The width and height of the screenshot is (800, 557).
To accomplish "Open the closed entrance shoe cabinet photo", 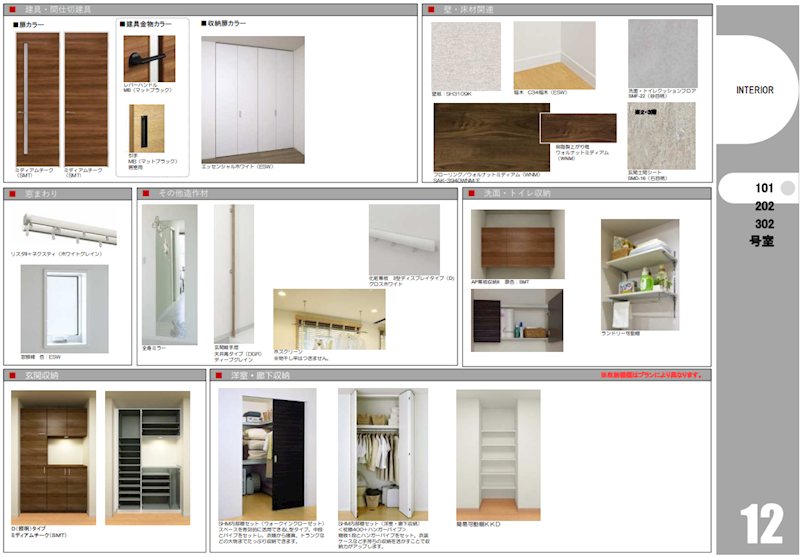I will [x=53, y=451].
